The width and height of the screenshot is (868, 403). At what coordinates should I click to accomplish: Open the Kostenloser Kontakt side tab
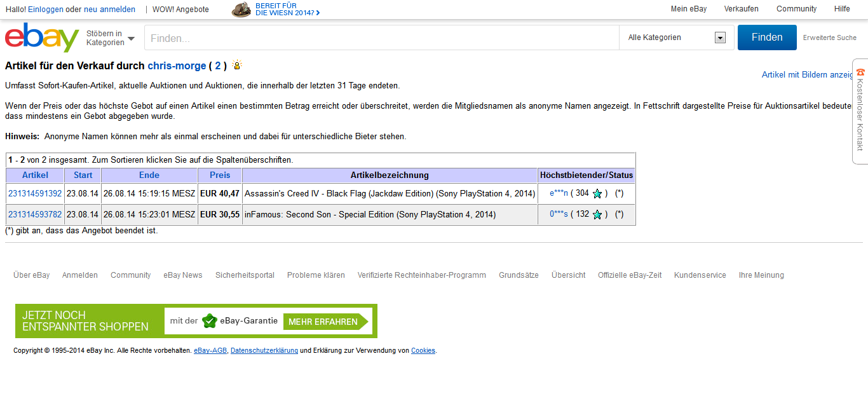860,111
